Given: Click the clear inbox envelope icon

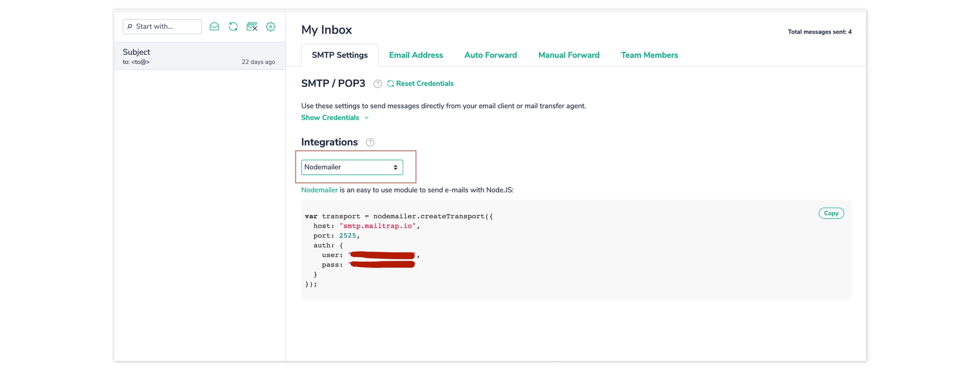Looking at the screenshot, I should pos(252,27).
